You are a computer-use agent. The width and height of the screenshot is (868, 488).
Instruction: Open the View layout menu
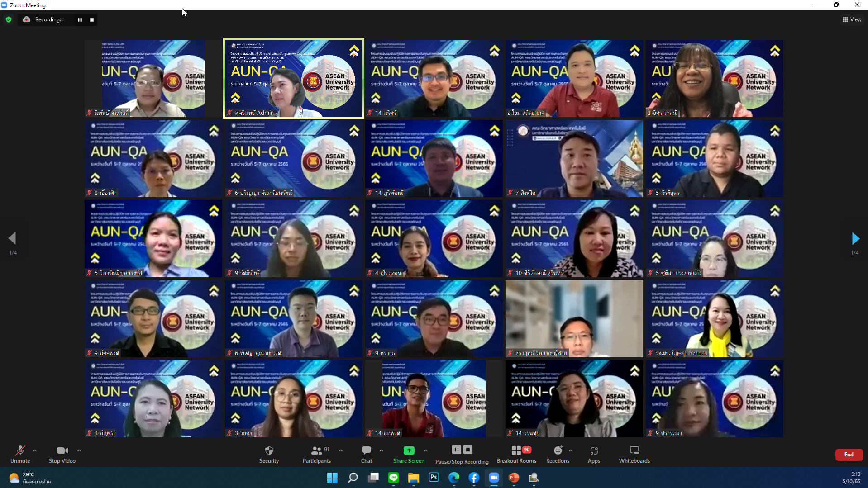point(852,19)
